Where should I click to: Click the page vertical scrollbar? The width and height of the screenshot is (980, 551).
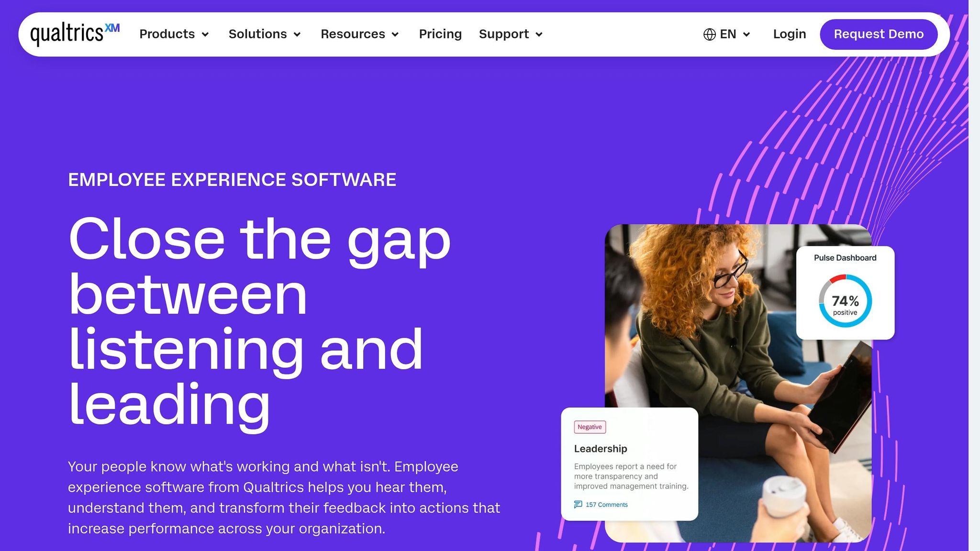pos(974,275)
